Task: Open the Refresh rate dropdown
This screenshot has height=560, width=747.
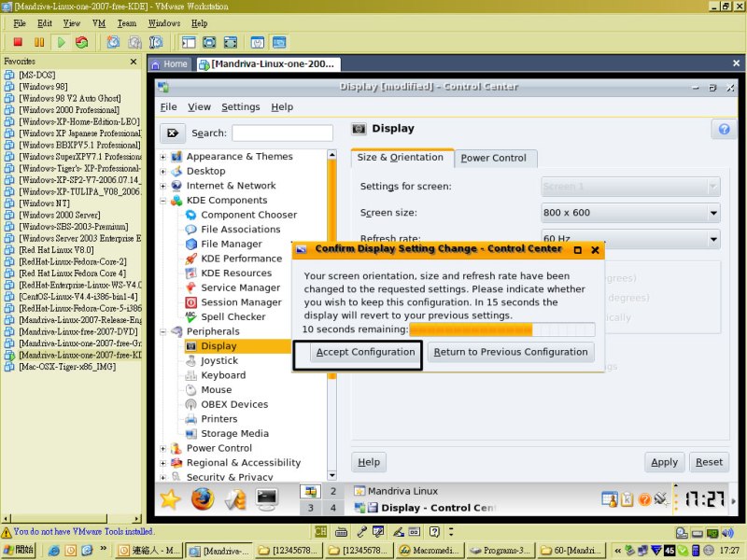Action: (630, 239)
